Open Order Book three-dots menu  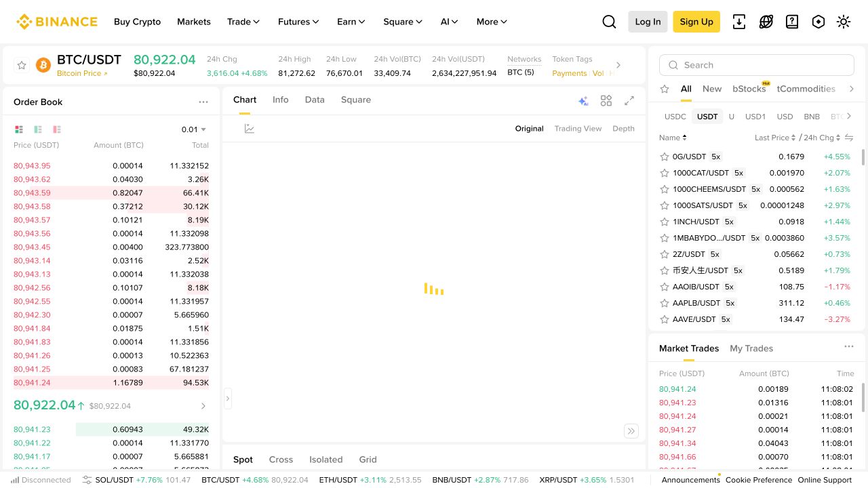(203, 102)
